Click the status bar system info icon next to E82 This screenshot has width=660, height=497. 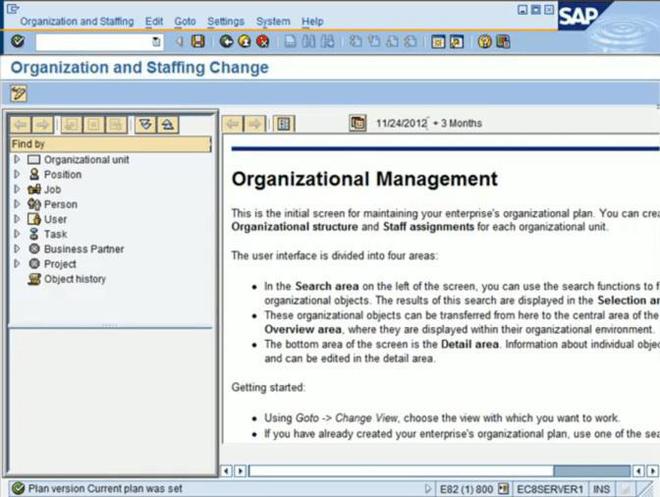pyautogui.click(x=503, y=489)
